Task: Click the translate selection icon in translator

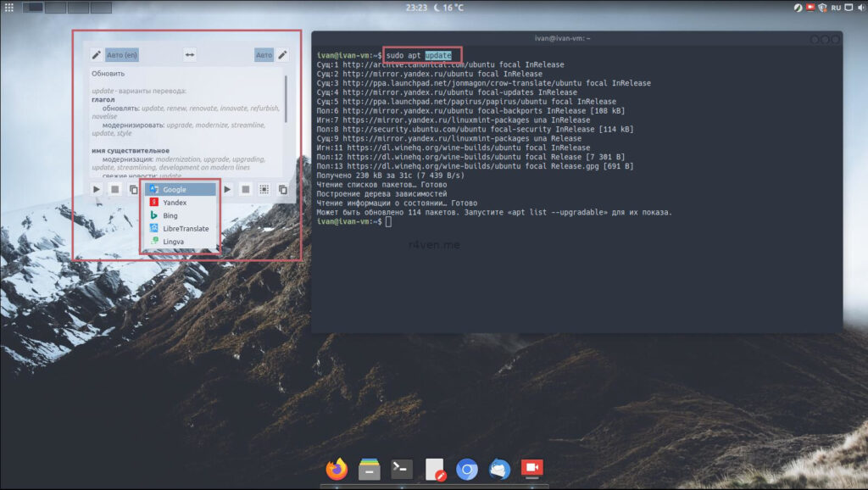Action: (x=264, y=189)
